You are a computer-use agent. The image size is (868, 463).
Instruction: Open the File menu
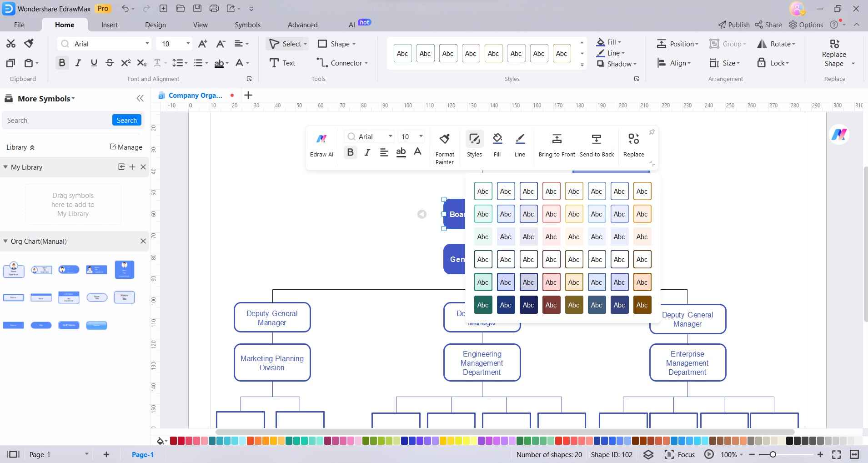(x=19, y=25)
